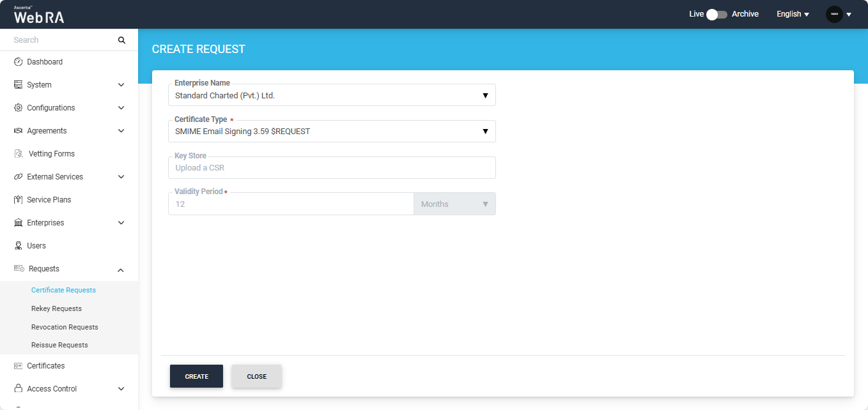This screenshot has width=868, height=410.
Task: Toggle the Live/Archive switch
Action: [717, 14]
